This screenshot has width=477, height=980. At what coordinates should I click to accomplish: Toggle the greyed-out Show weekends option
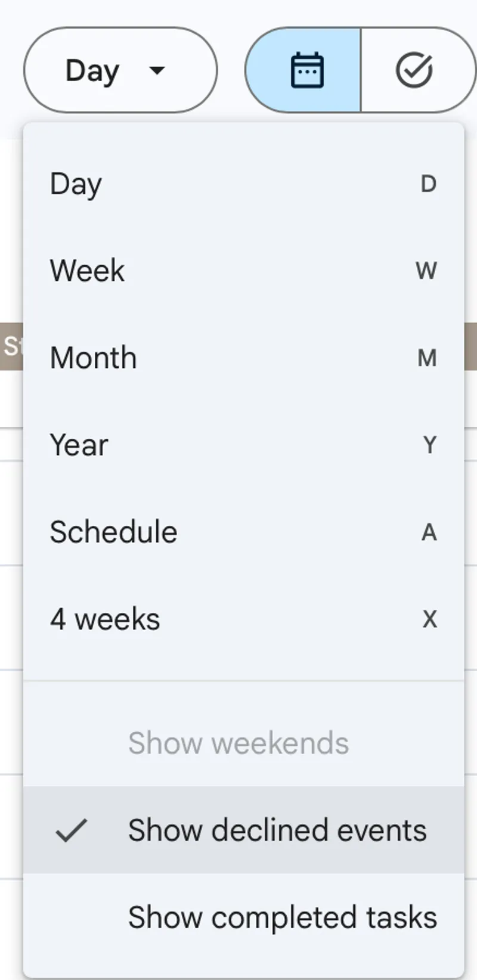pyautogui.click(x=238, y=743)
